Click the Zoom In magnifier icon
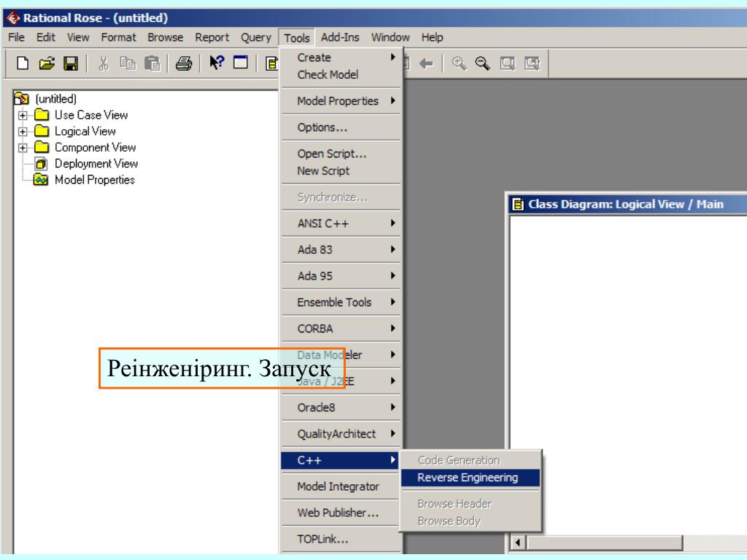Viewport: 747px width, 560px height. (459, 63)
